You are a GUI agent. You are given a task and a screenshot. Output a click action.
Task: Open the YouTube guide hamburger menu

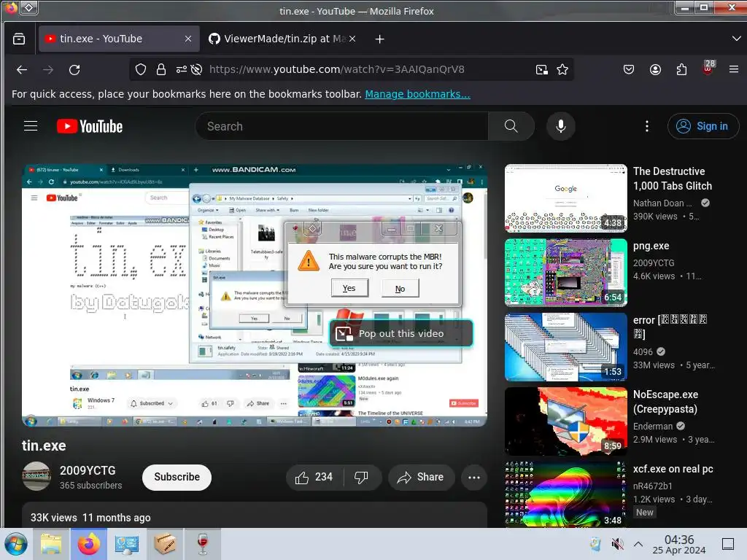[x=31, y=125]
